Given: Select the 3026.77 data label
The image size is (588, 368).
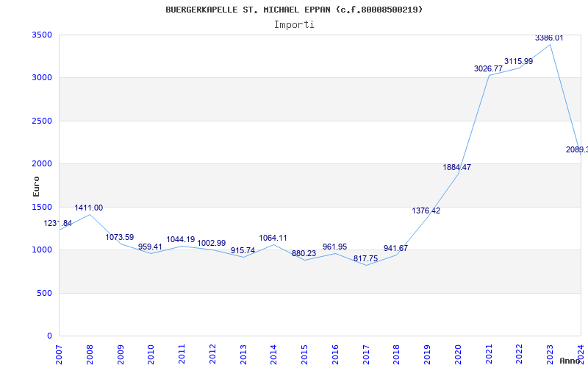Looking at the screenshot, I should coord(488,68).
